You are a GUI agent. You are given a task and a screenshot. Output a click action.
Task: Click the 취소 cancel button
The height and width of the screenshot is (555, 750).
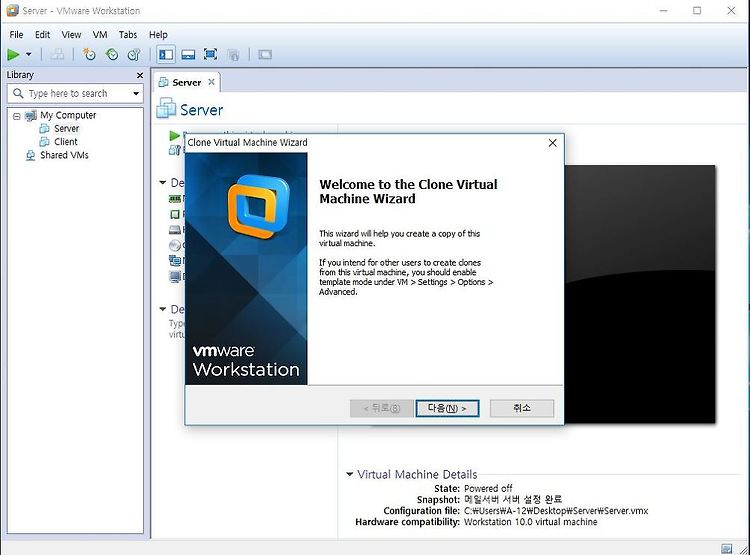tap(522, 408)
